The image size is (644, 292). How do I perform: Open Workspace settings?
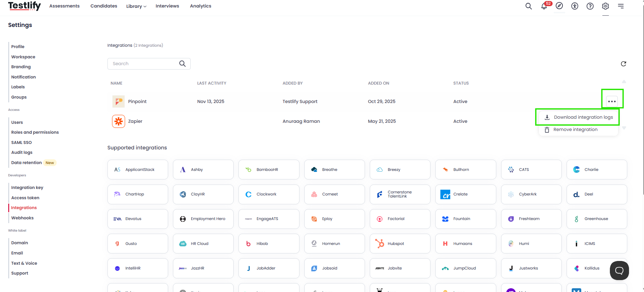(x=23, y=57)
